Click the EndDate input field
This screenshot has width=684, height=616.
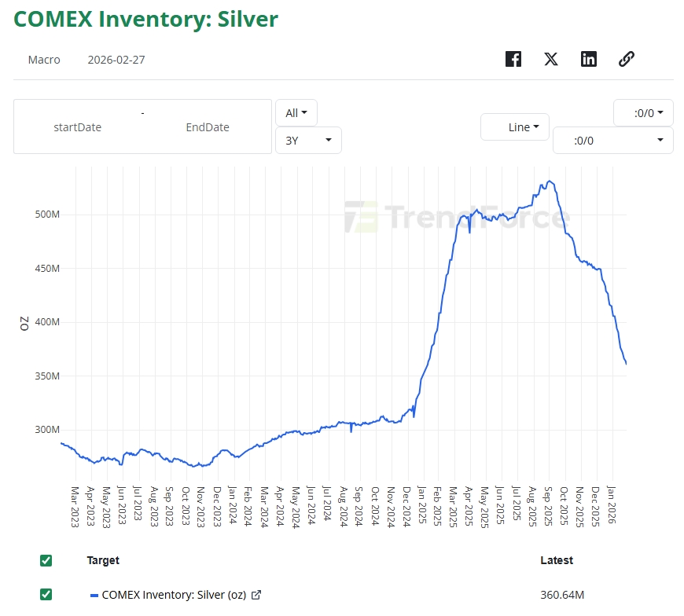207,126
